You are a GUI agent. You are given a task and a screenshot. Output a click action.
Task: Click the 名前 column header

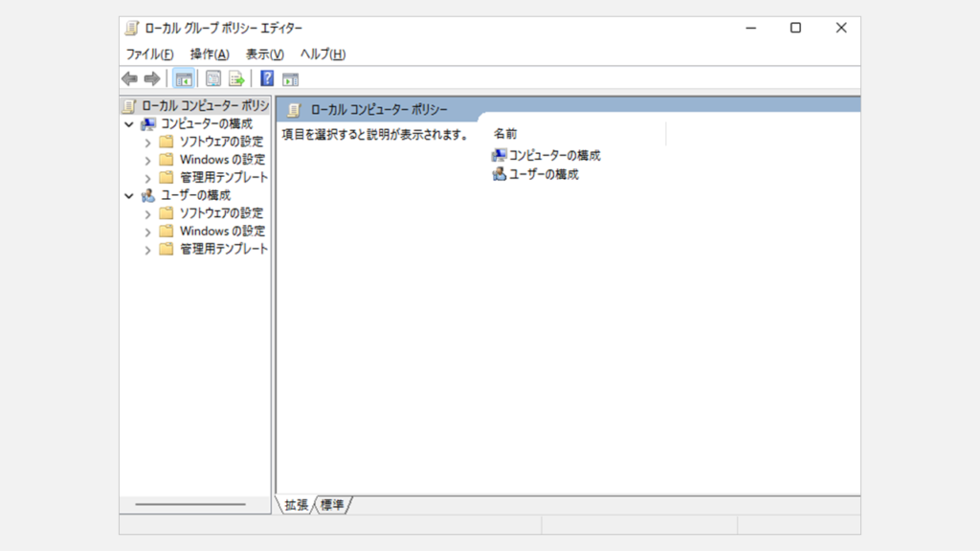[x=505, y=134]
